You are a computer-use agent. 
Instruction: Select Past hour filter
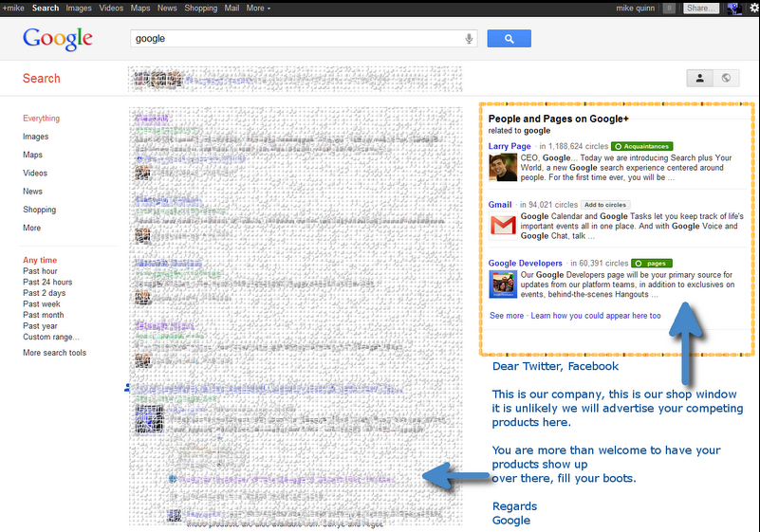click(40, 271)
